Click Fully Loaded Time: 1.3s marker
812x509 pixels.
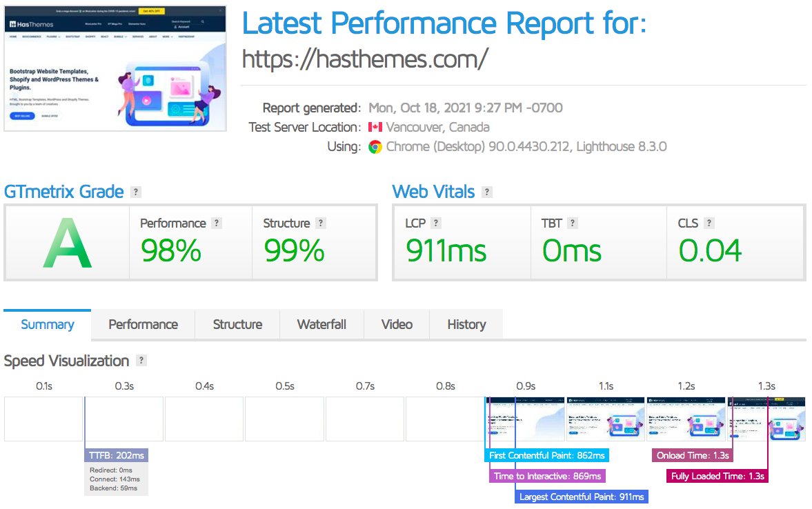click(717, 476)
